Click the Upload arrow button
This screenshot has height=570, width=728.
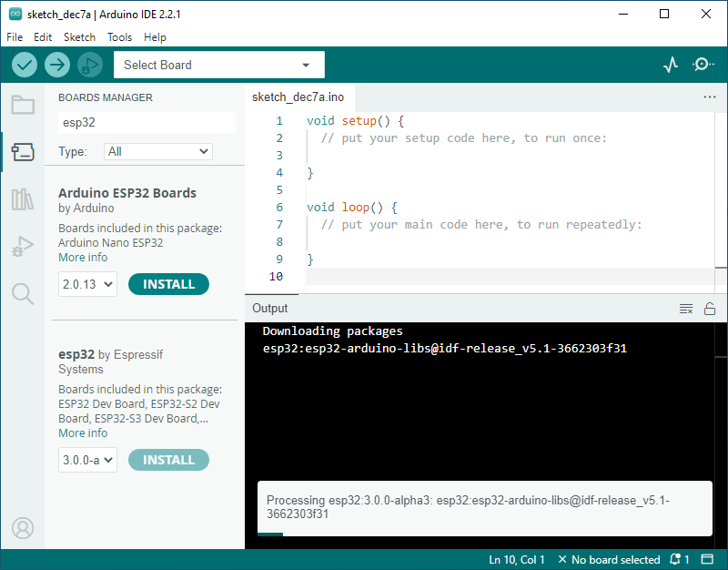pos(57,65)
